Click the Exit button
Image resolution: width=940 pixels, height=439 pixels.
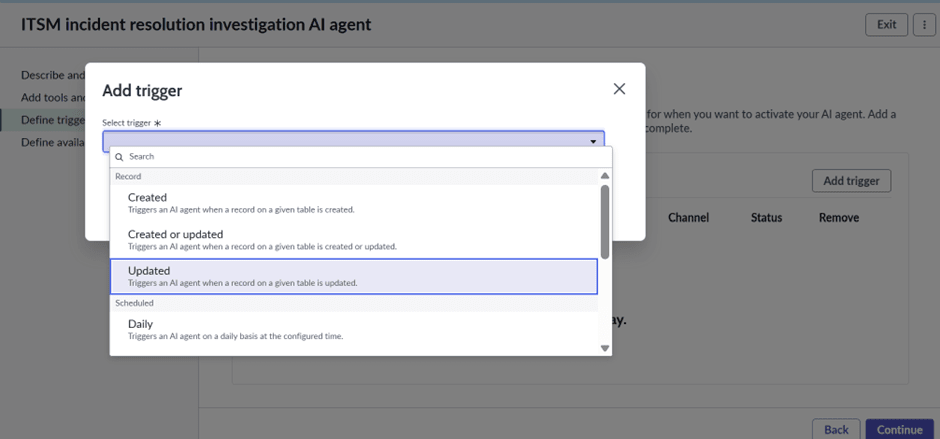click(886, 25)
